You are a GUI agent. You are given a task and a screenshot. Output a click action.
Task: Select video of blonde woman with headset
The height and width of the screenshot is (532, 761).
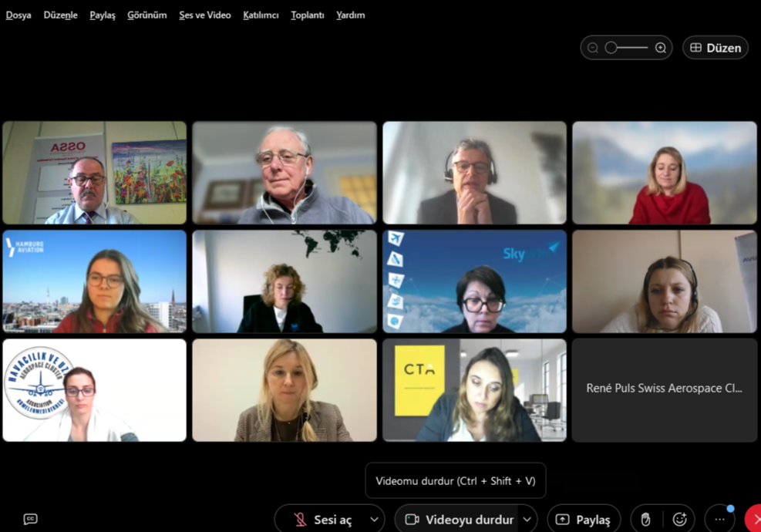665,281
